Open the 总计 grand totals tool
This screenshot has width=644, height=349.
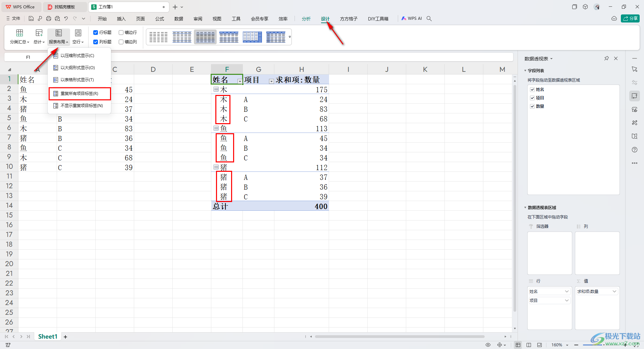(39, 37)
